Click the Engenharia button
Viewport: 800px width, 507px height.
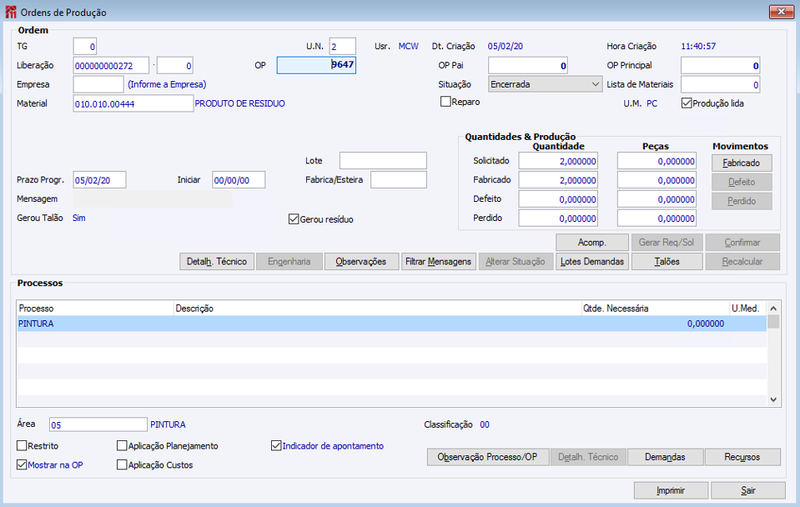tap(289, 261)
